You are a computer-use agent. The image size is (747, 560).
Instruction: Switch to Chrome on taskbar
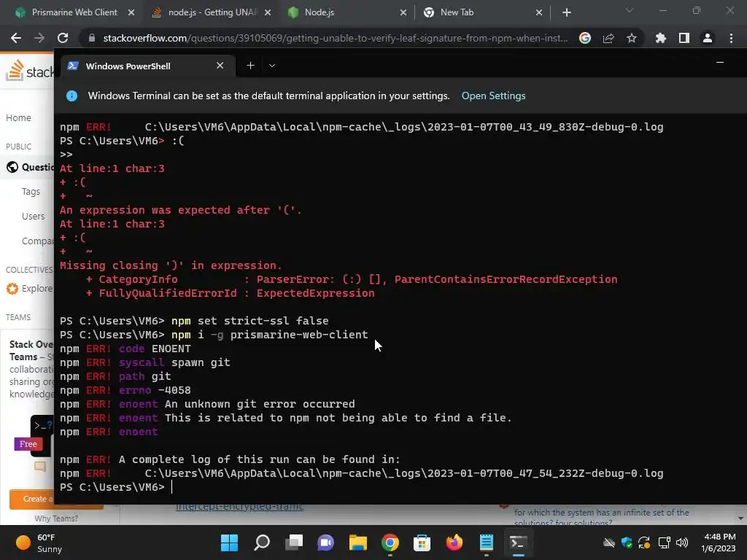click(390, 542)
